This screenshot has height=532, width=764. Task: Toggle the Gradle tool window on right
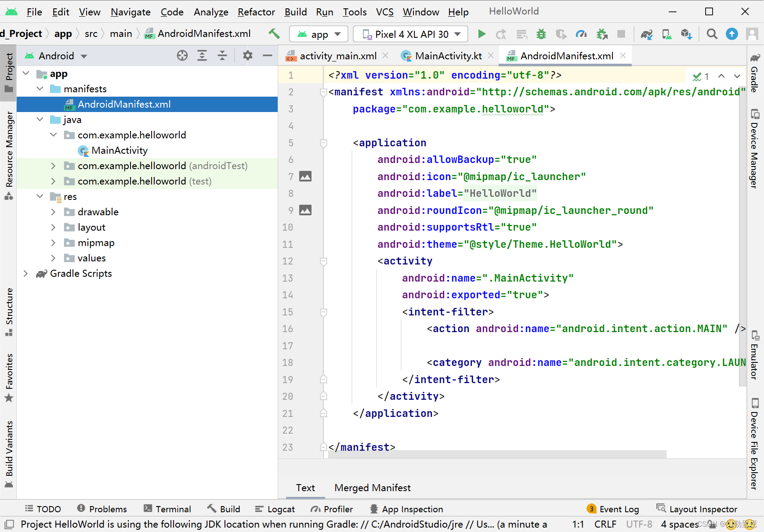755,73
